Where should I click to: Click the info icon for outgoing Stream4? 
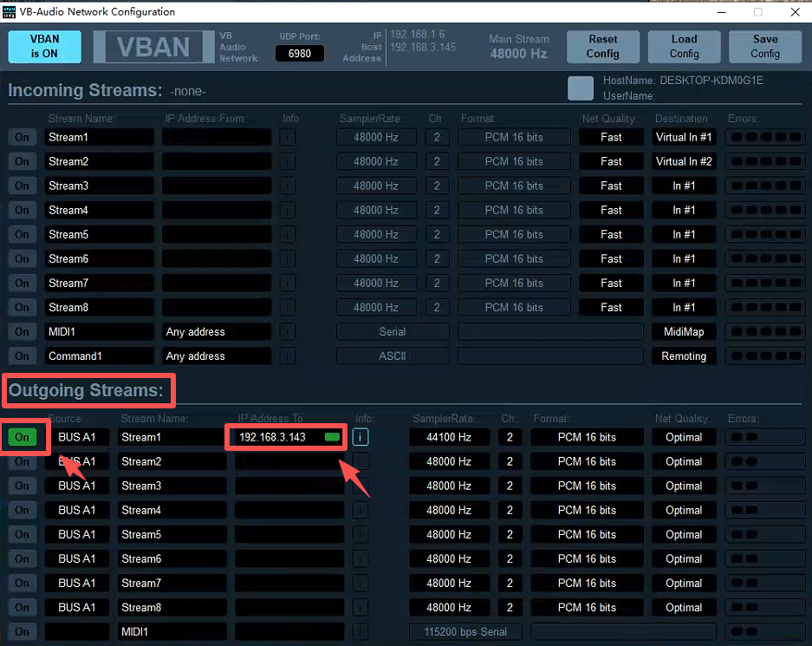click(361, 511)
